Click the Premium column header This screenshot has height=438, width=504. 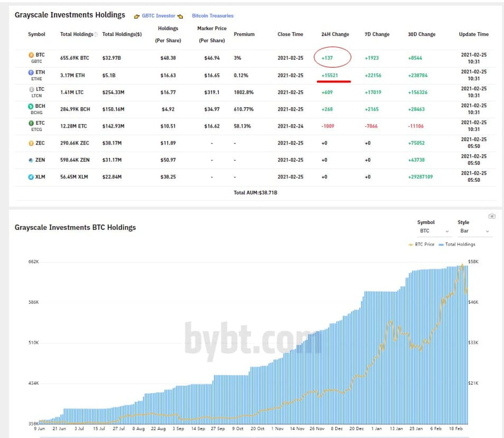tap(244, 34)
